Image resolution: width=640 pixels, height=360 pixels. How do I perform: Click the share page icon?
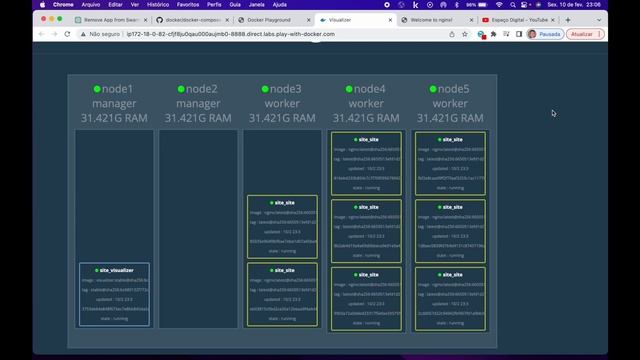[452, 34]
